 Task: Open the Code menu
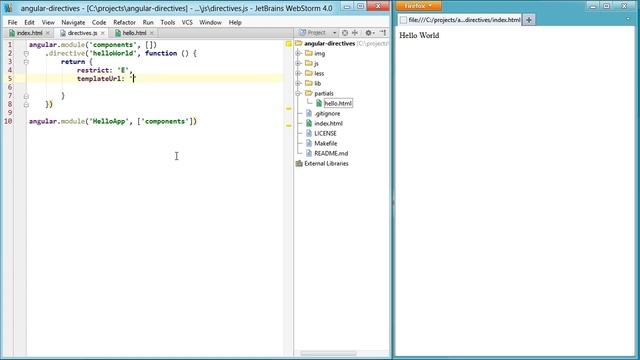tap(99, 22)
